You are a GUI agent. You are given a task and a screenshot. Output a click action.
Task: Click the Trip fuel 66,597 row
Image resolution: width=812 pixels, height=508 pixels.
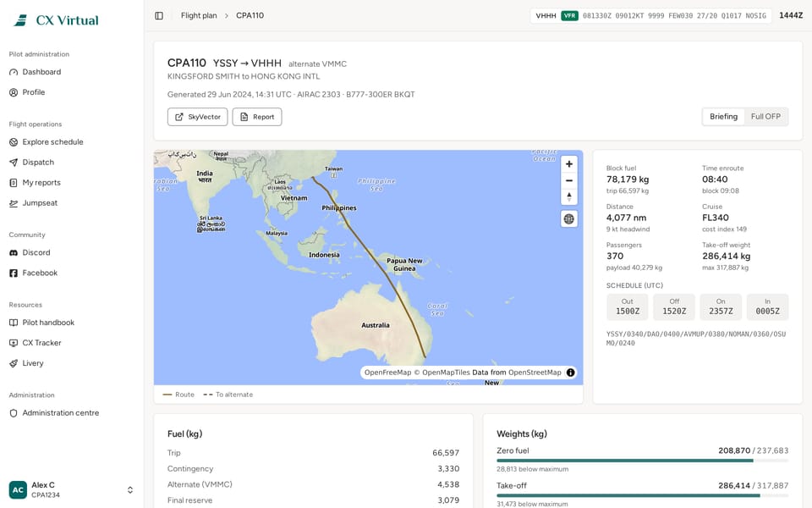[313, 452]
